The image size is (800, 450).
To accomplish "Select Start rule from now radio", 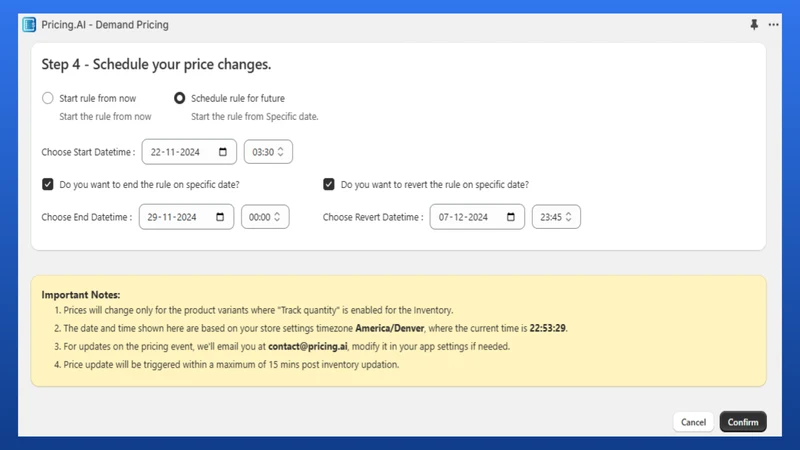I will pos(47,98).
